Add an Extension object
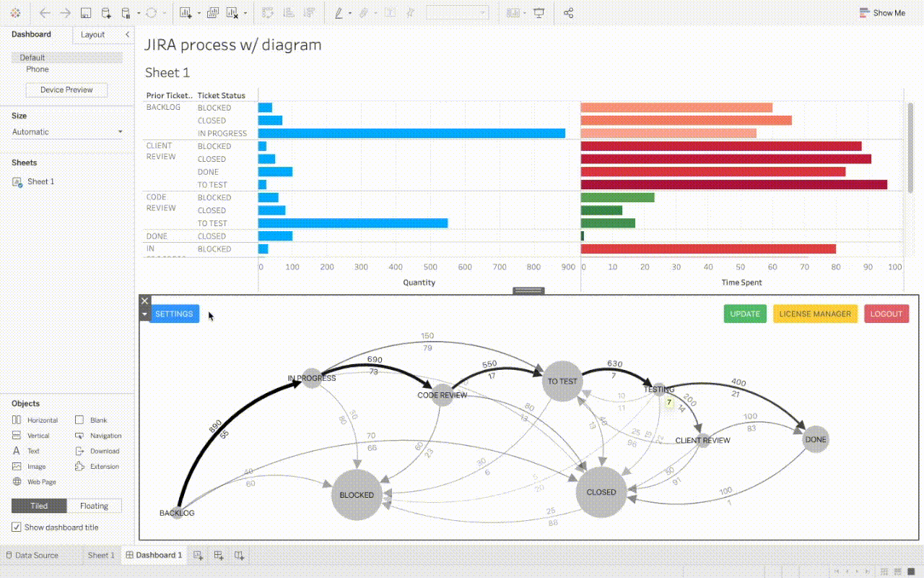The width and height of the screenshot is (924, 578). coord(97,467)
